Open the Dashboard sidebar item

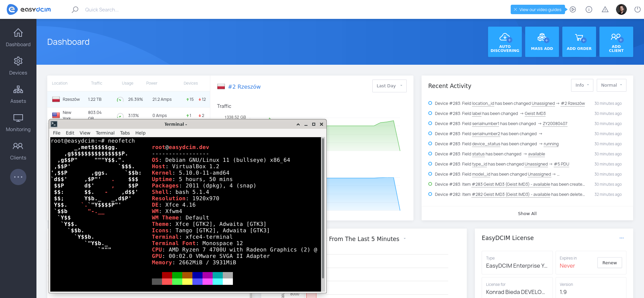click(18, 38)
